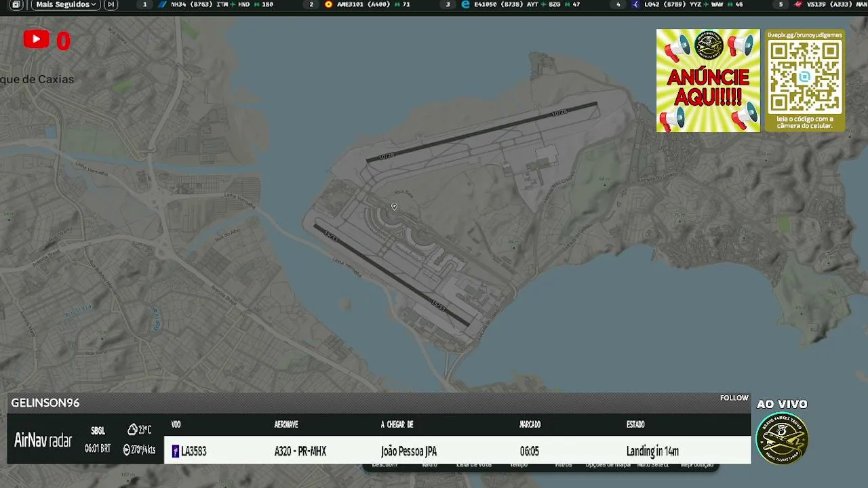
Task: Click origin João Pessoa JPA
Action: (409, 451)
